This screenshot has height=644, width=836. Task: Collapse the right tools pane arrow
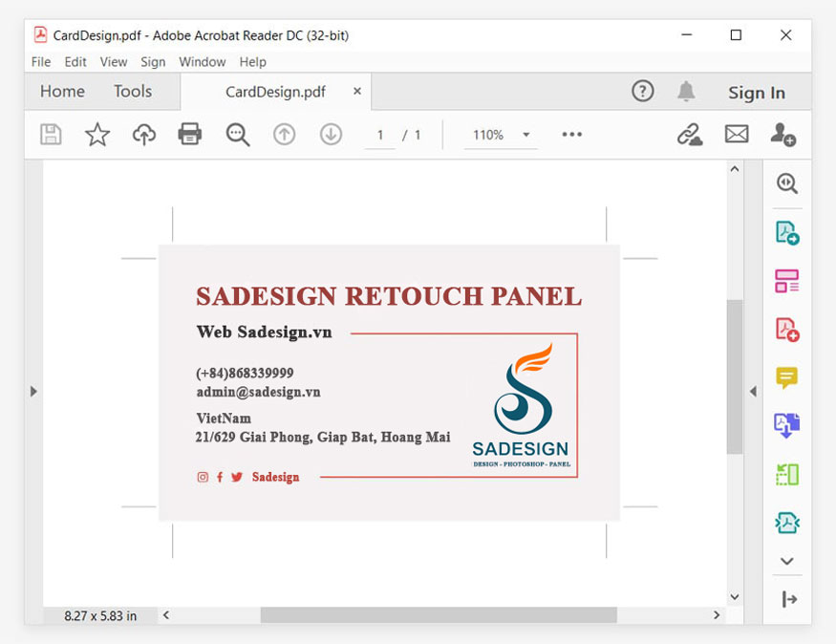pyautogui.click(x=753, y=392)
